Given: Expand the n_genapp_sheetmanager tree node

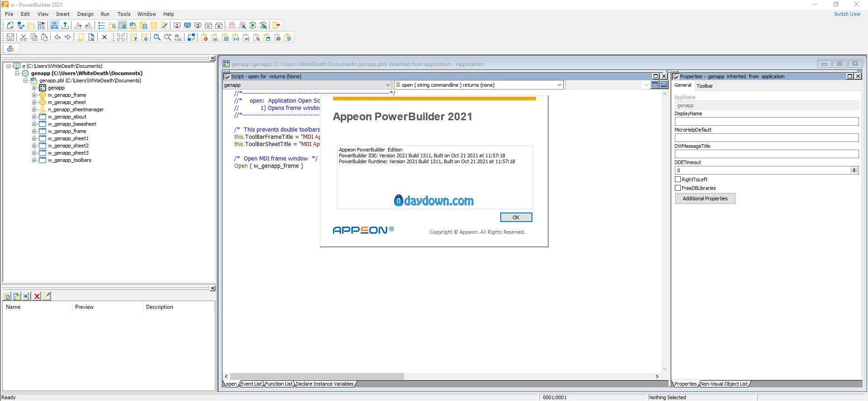Looking at the screenshot, I should (x=34, y=109).
